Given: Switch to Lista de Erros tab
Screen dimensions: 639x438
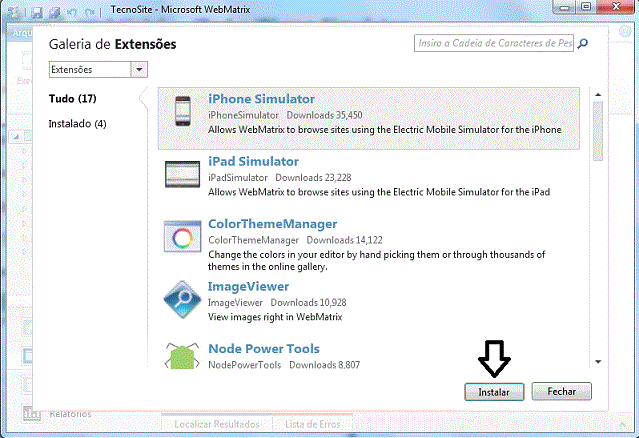Looking at the screenshot, I should (x=313, y=424).
